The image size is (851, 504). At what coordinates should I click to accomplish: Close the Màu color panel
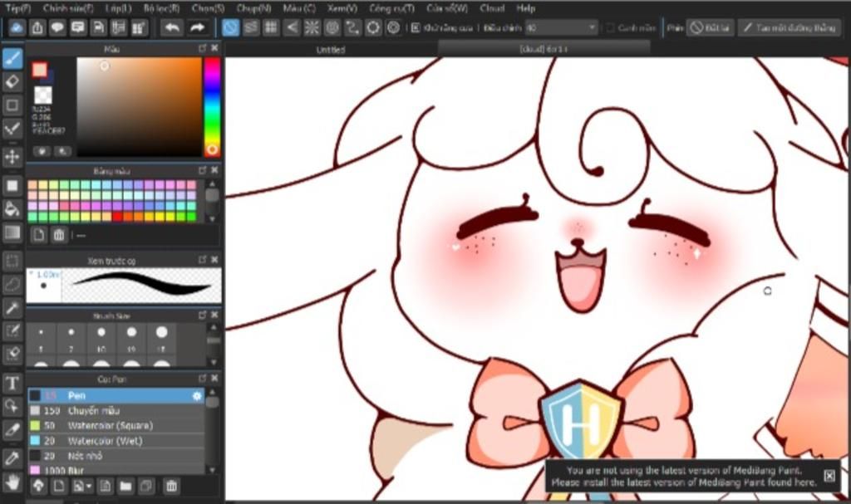tap(214, 48)
